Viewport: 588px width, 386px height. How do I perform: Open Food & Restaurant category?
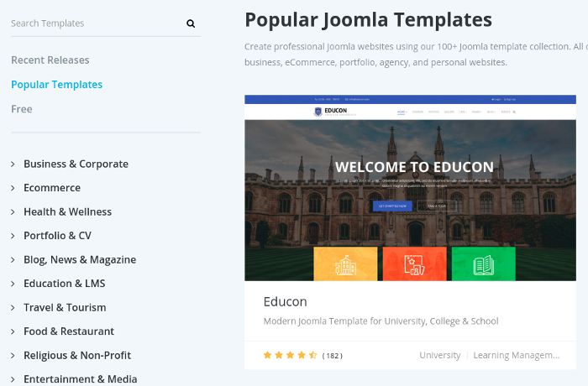[69, 331]
